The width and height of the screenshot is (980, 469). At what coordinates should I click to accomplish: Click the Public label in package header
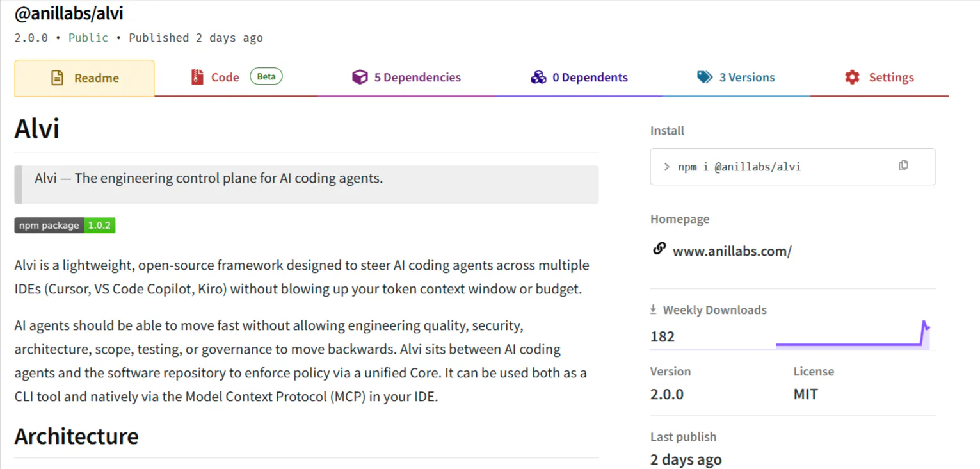tap(88, 38)
